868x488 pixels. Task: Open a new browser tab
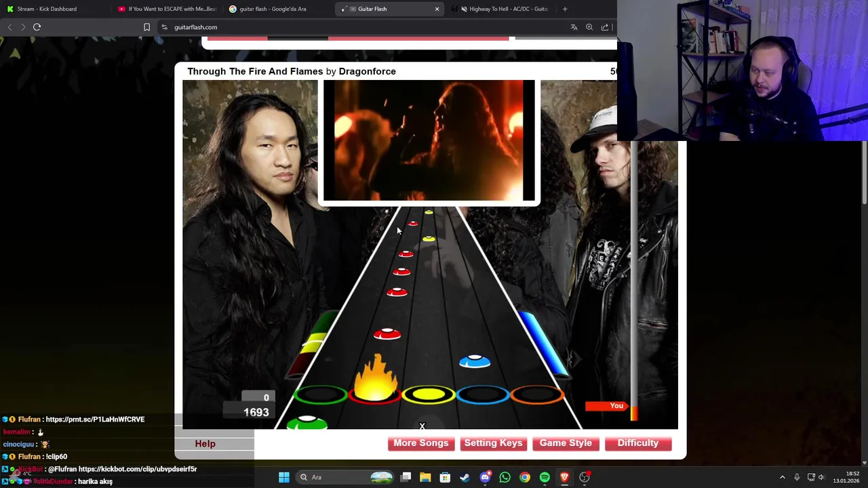point(565,9)
